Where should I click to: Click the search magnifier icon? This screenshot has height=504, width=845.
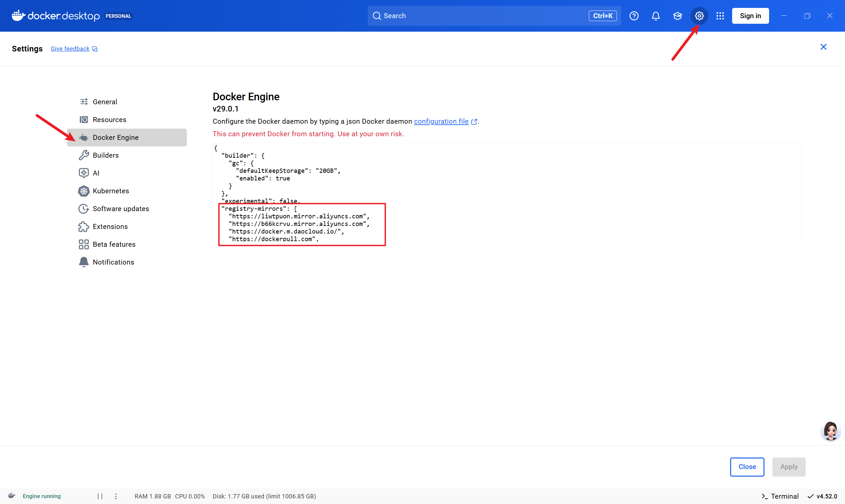coord(377,16)
